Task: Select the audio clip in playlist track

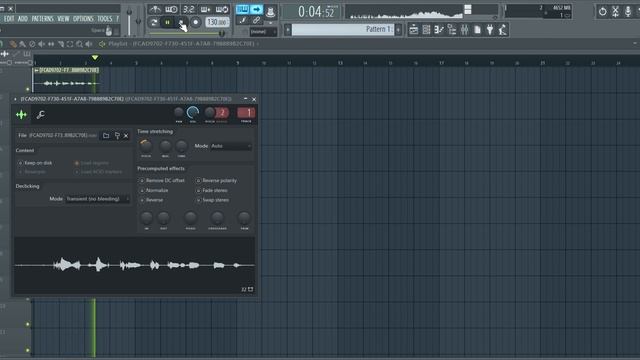Action: (66, 80)
